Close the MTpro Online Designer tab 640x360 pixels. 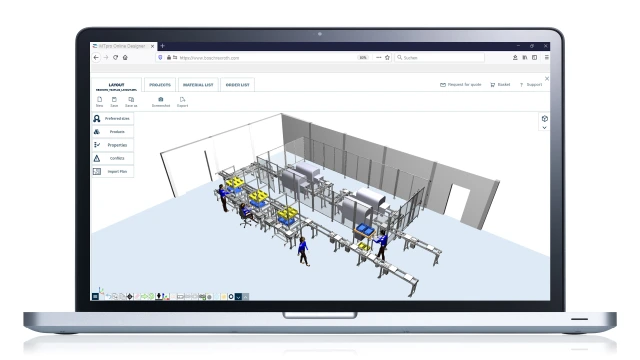click(x=152, y=46)
